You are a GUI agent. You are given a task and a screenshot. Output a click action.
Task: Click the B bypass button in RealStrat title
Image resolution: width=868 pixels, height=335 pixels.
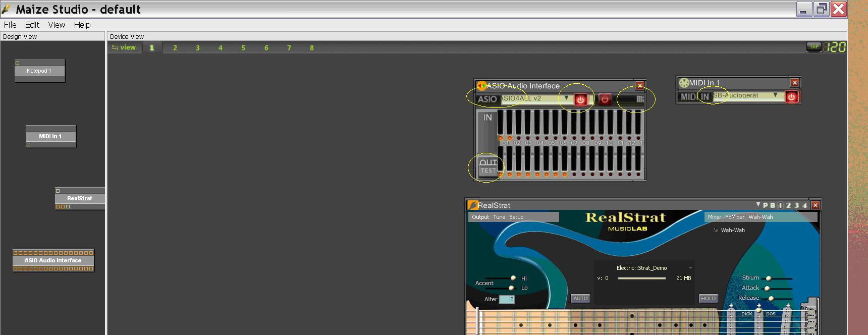(x=773, y=205)
